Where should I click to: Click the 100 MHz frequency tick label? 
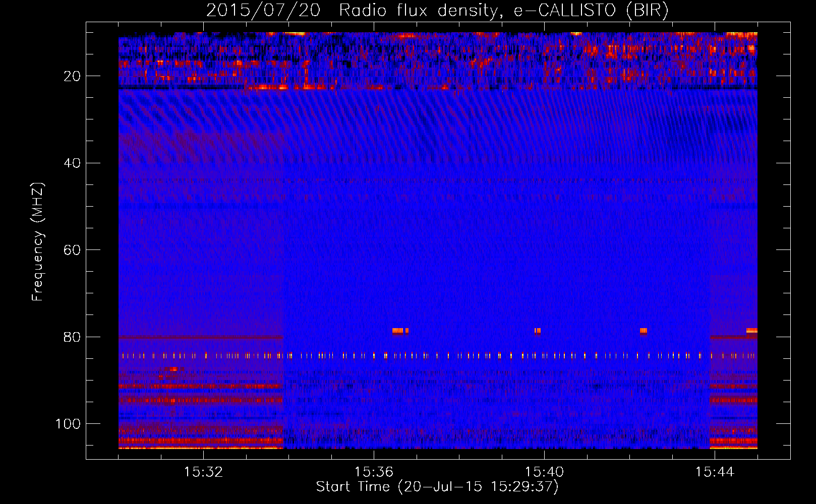click(68, 424)
